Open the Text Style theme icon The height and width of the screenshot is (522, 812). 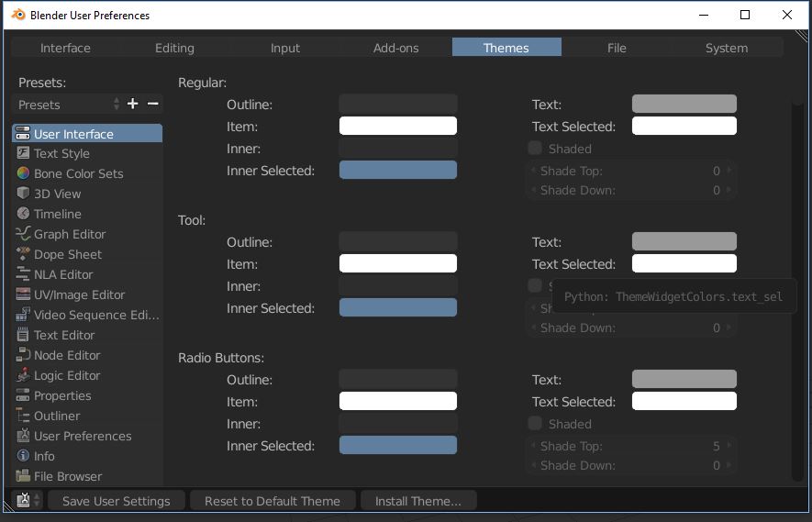[23, 153]
